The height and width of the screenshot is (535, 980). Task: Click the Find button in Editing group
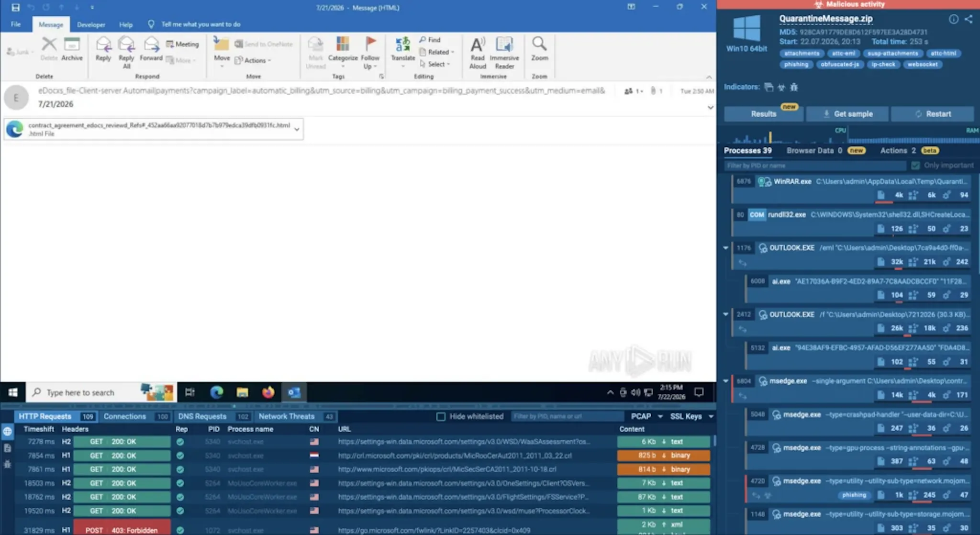(x=430, y=40)
